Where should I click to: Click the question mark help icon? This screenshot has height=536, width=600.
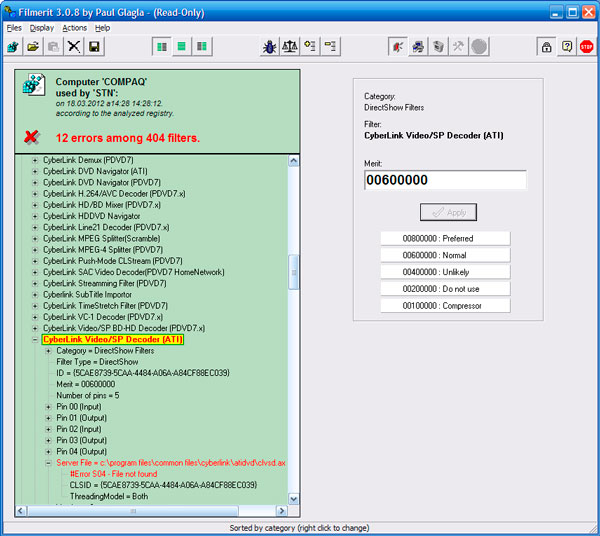pos(566,47)
